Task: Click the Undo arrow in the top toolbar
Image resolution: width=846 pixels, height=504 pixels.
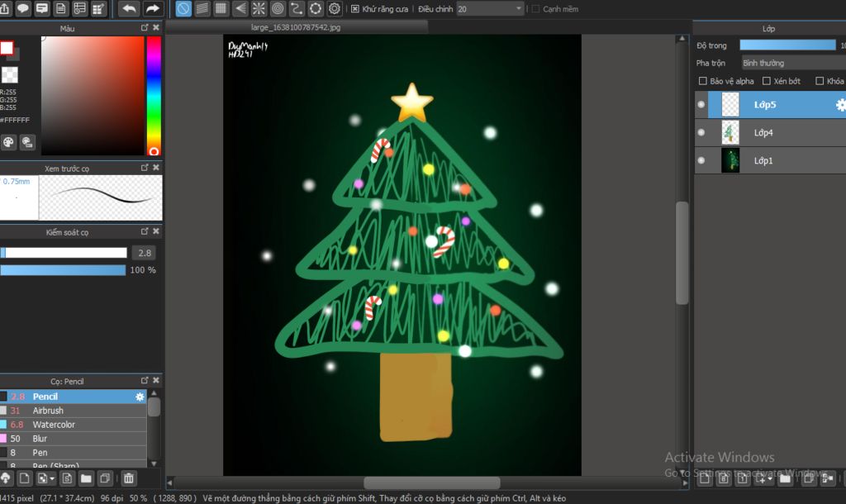Action: [x=129, y=8]
